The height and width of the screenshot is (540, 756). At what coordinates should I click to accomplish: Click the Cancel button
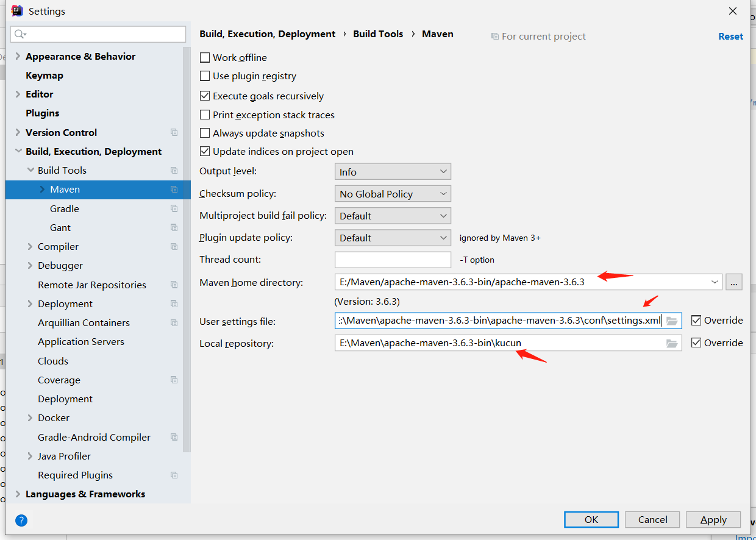(x=653, y=519)
